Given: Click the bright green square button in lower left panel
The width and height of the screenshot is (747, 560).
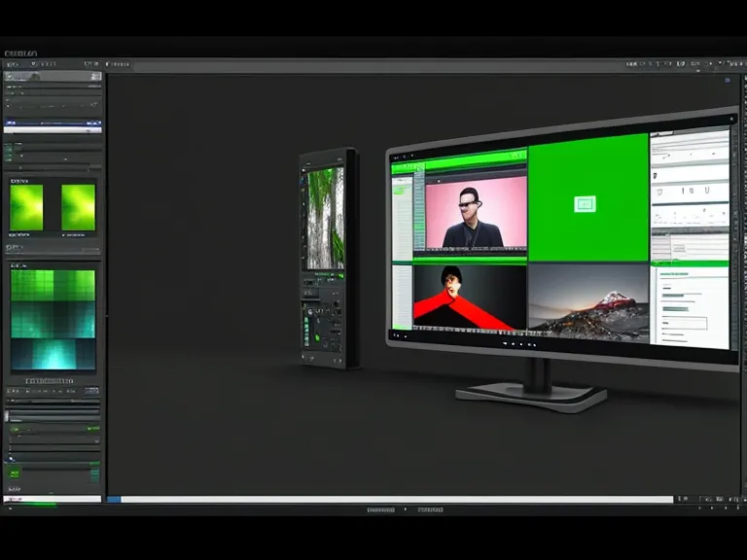Looking at the screenshot, I should point(15,473).
